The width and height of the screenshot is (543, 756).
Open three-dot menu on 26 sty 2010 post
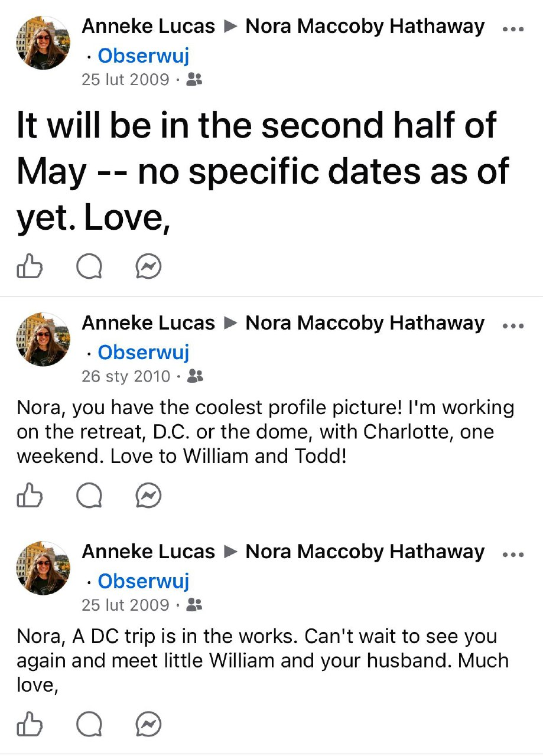[x=512, y=326]
